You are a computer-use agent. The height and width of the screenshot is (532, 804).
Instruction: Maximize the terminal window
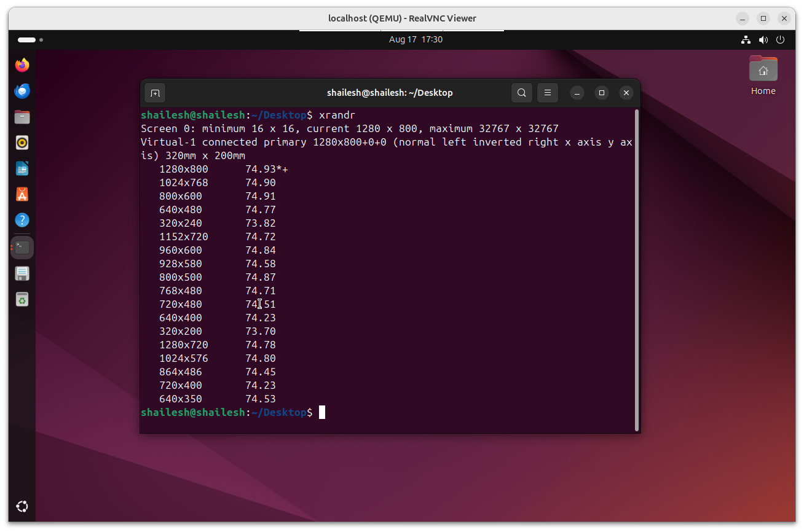click(x=602, y=93)
